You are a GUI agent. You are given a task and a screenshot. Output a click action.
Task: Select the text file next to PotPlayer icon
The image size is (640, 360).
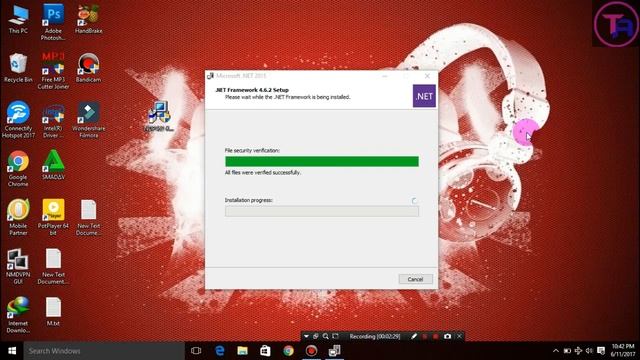tap(88, 217)
